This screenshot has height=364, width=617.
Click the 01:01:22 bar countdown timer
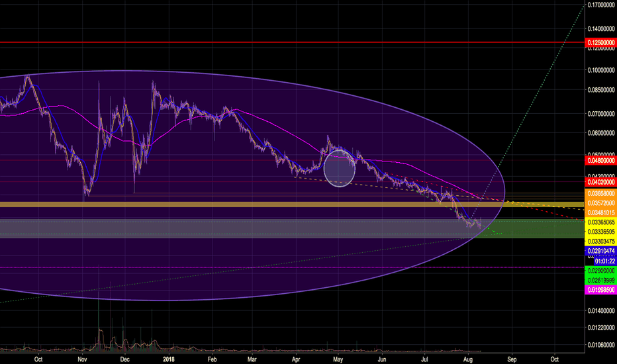[605, 261]
